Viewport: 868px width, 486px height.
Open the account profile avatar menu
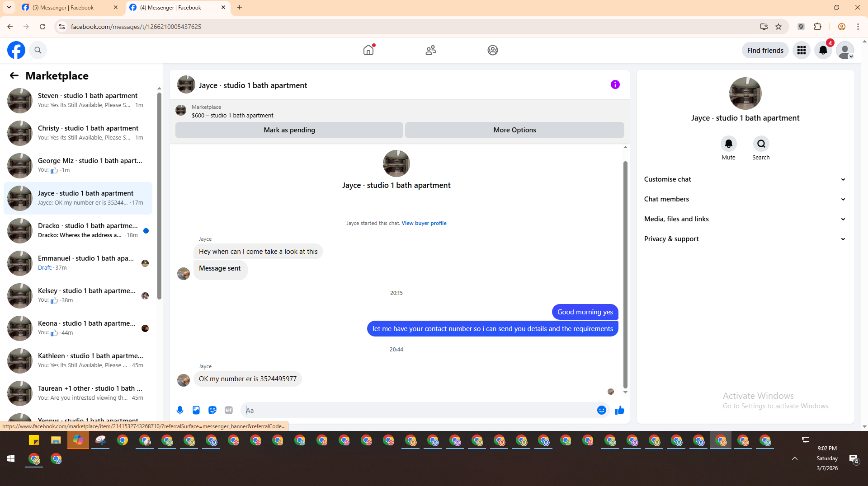[x=844, y=50]
